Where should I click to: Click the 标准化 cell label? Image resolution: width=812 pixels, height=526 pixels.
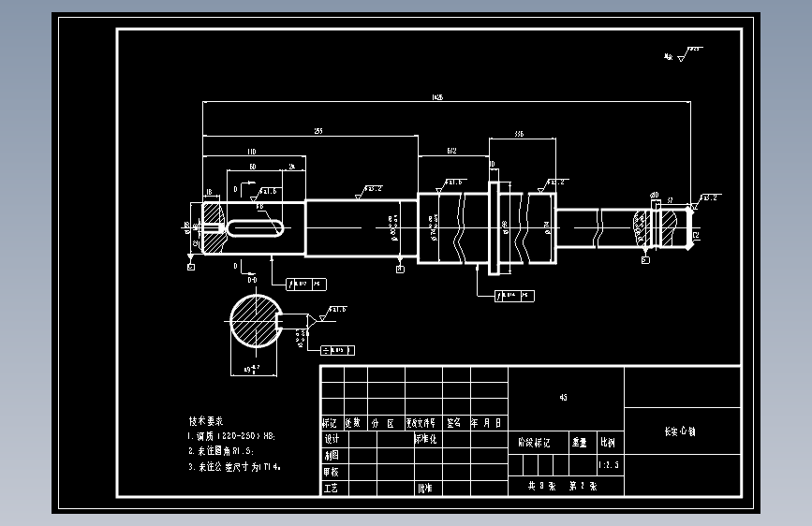(426, 439)
